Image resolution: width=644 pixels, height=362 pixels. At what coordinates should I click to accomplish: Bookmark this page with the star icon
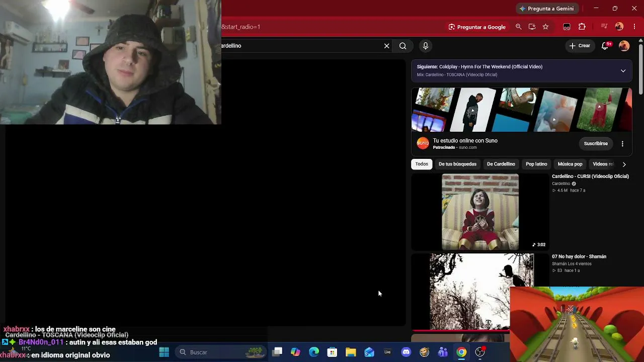coord(545,27)
